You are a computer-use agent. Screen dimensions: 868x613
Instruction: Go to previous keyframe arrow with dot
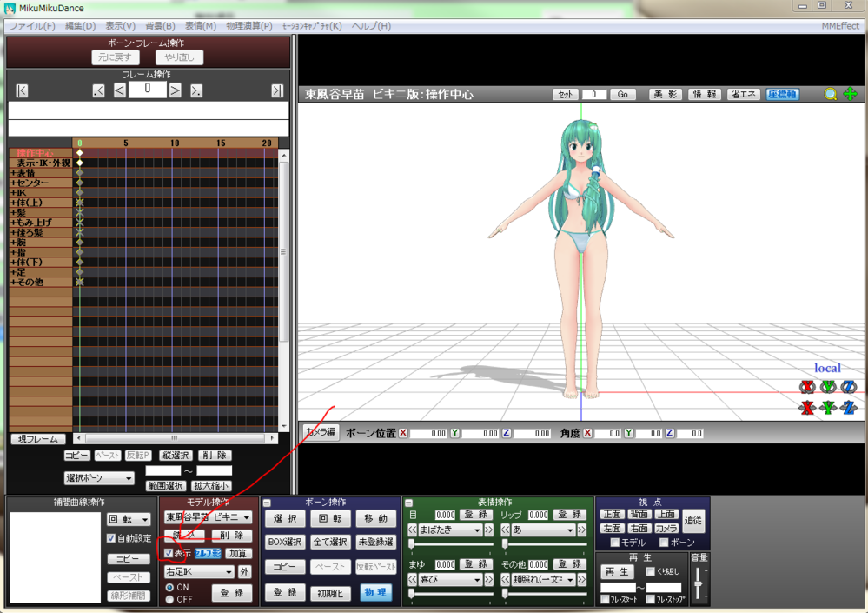98,90
